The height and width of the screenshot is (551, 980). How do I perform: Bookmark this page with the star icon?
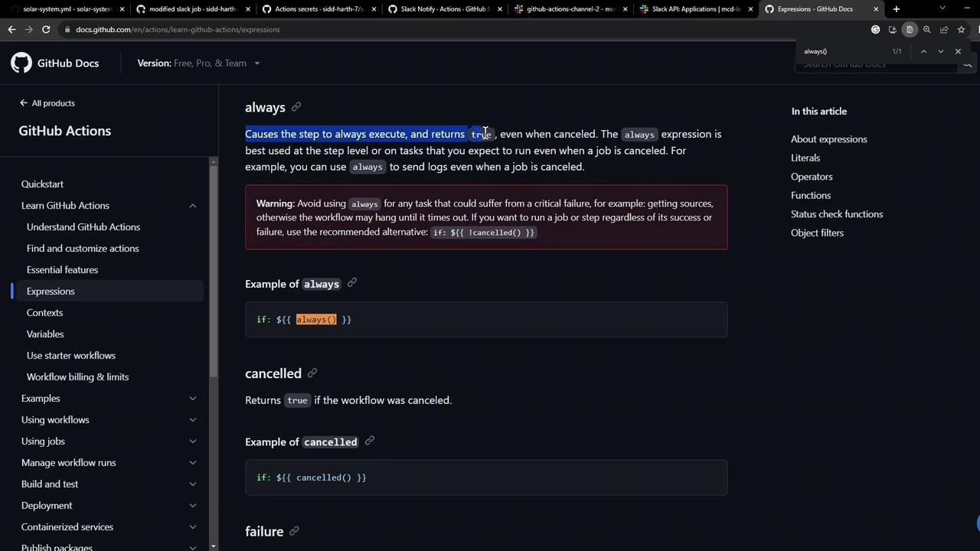click(961, 30)
